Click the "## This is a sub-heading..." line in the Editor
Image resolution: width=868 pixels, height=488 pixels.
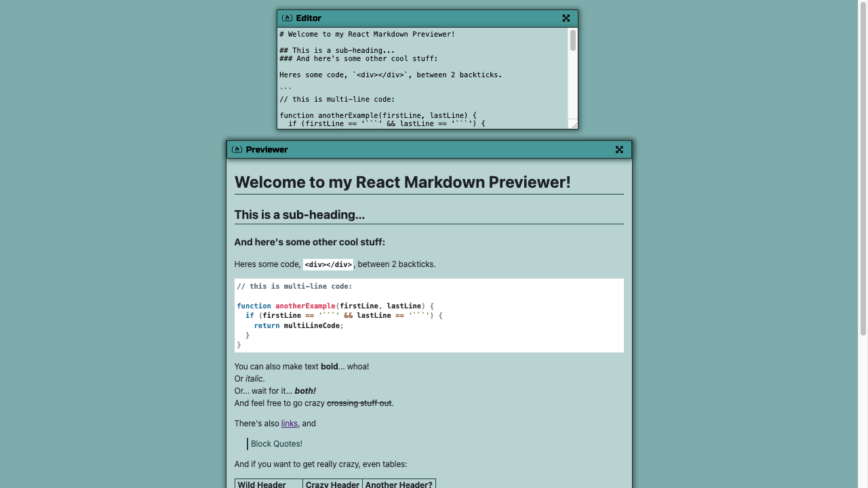337,50
